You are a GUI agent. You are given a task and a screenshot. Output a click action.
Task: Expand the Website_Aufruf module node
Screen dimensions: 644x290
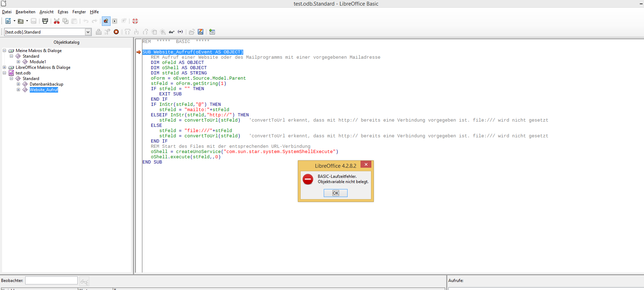tap(19, 90)
